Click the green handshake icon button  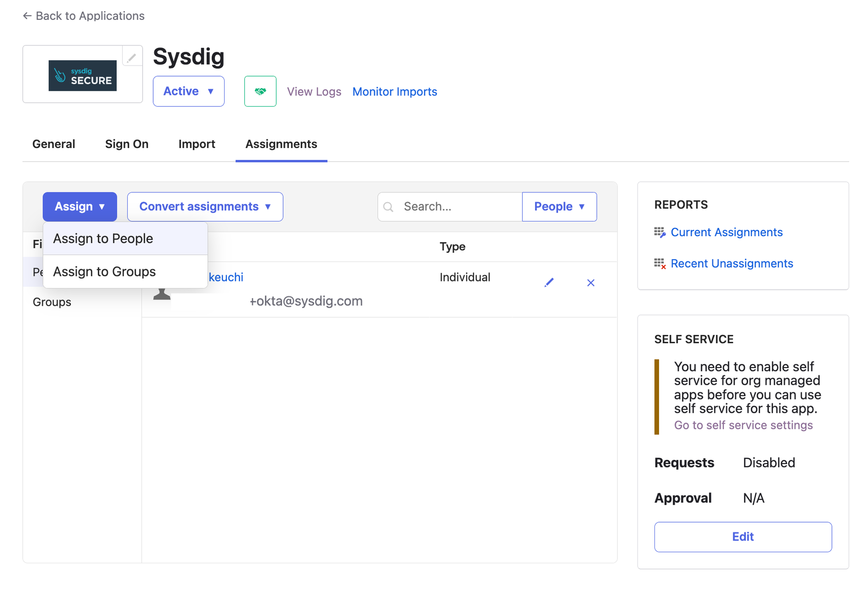260,91
